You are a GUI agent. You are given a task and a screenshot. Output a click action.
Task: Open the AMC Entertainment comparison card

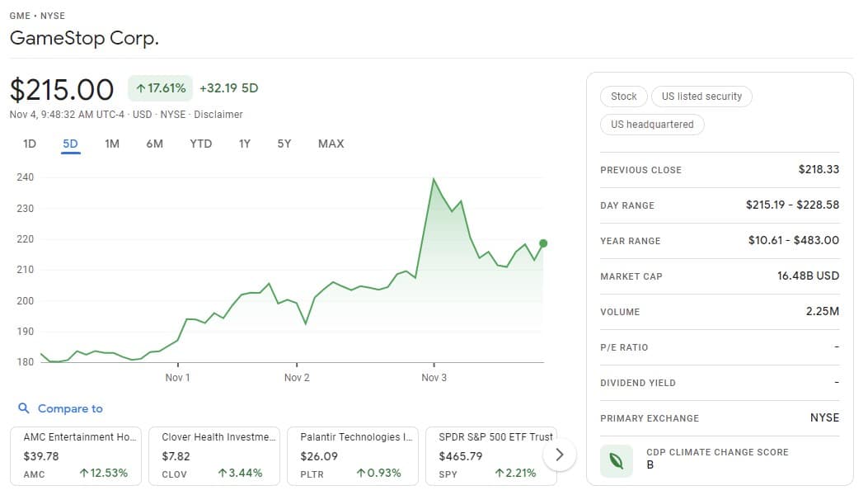click(x=76, y=455)
